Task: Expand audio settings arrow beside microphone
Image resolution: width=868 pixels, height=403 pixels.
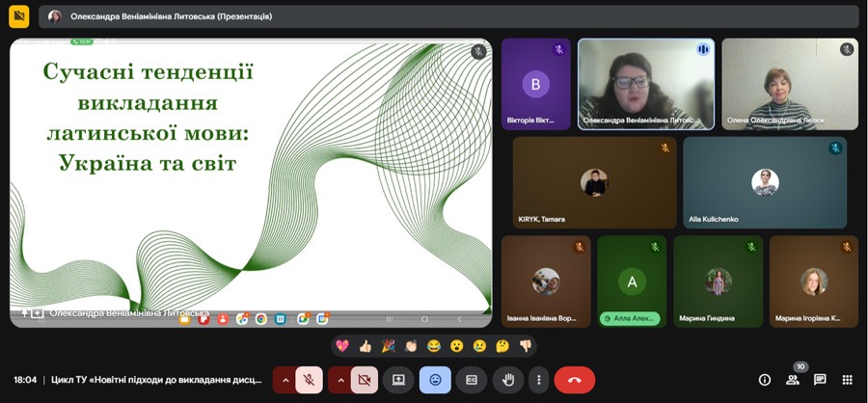Action: tap(285, 380)
